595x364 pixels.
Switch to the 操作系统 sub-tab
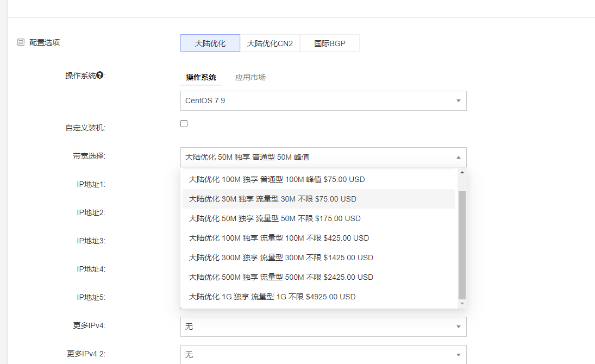pos(201,77)
